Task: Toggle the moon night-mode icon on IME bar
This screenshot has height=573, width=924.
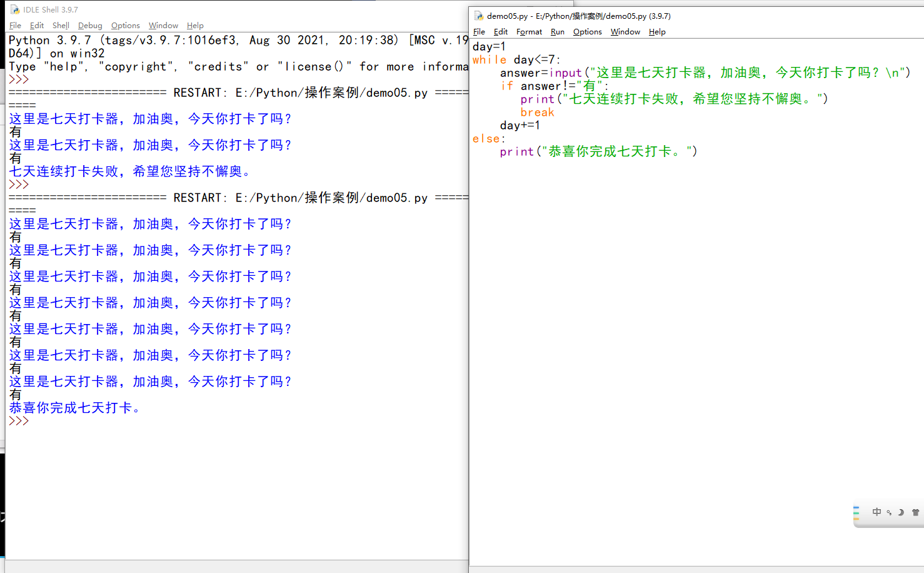Action: [901, 512]
